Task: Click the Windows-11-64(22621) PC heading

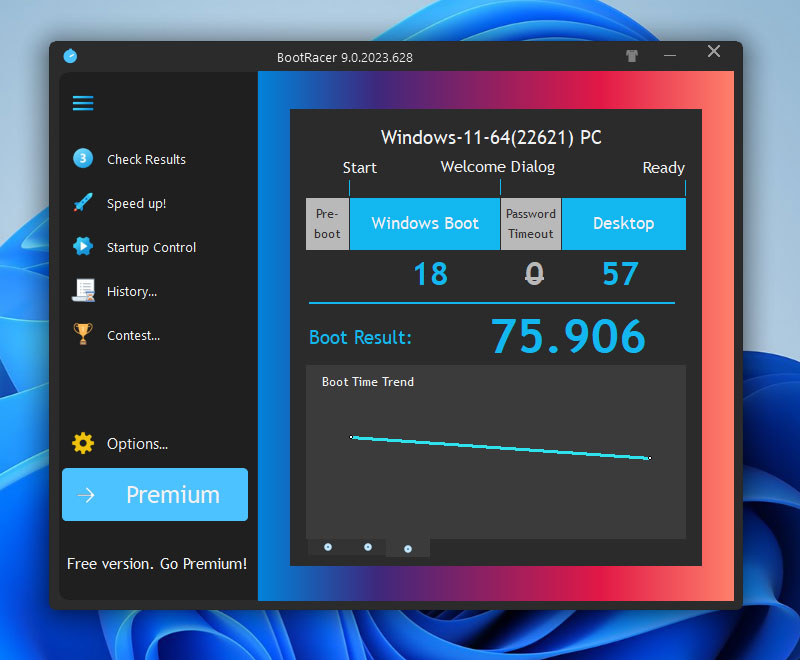Action: pos(491,137)
